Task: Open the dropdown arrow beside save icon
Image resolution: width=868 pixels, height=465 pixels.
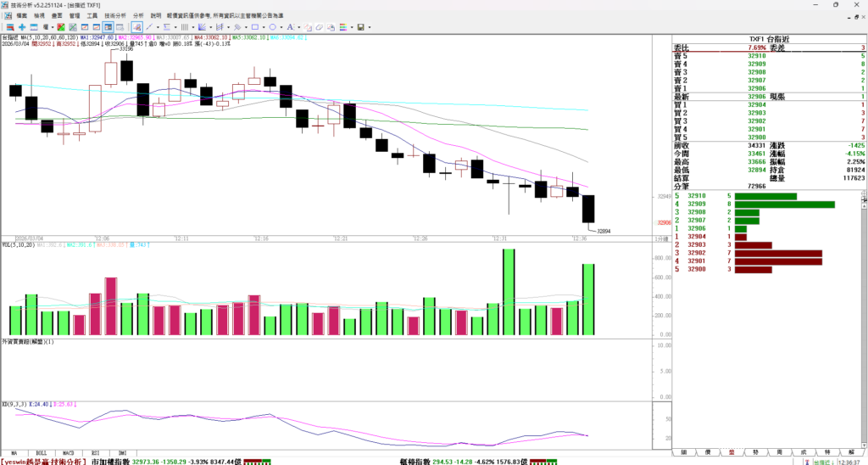Action: 370,27
